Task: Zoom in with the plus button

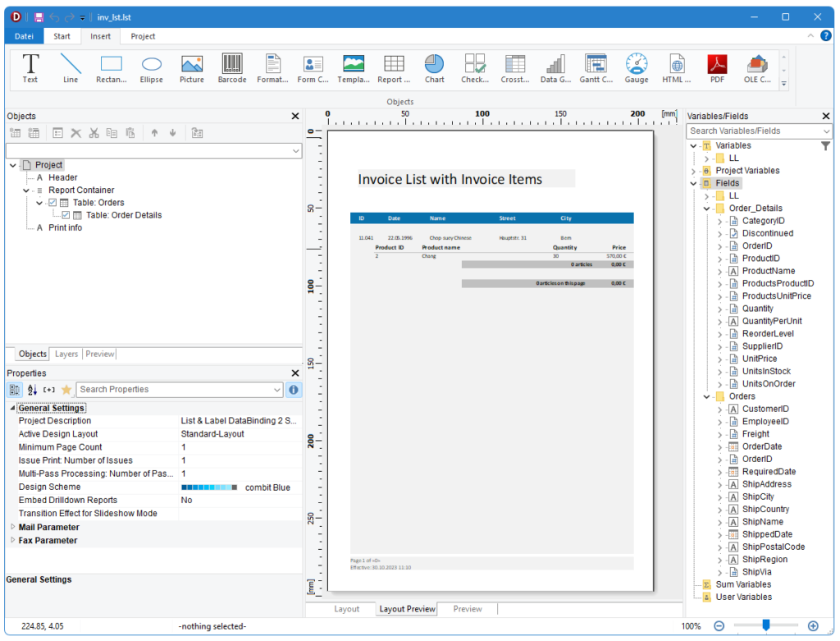Action: 813,626
